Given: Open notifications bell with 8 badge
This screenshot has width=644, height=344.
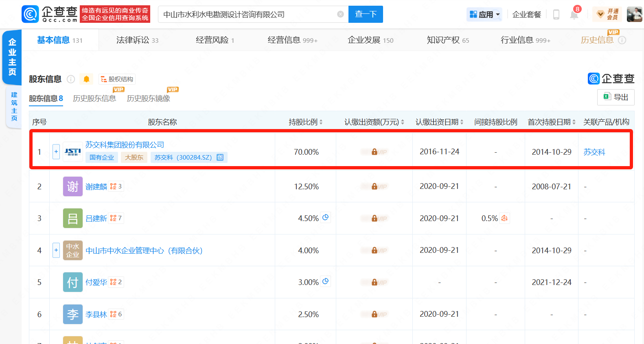Looking at the screenshot, I should coord(574,14).
